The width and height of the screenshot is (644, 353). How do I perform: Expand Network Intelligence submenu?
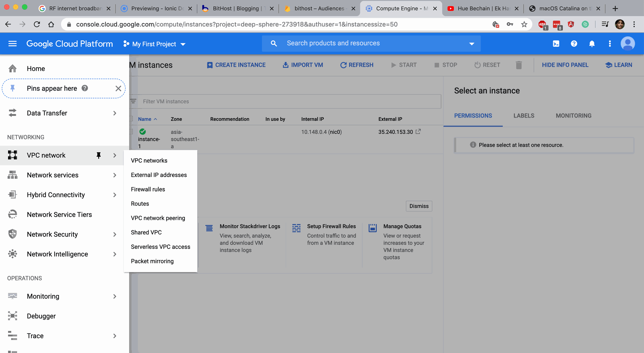click(115, 254)
